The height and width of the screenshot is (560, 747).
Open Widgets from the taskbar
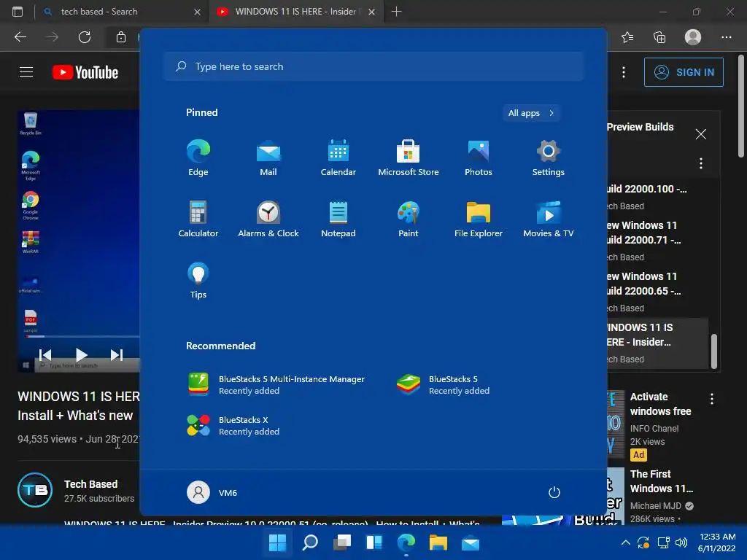pyautogui.click(x=374, y=542)
